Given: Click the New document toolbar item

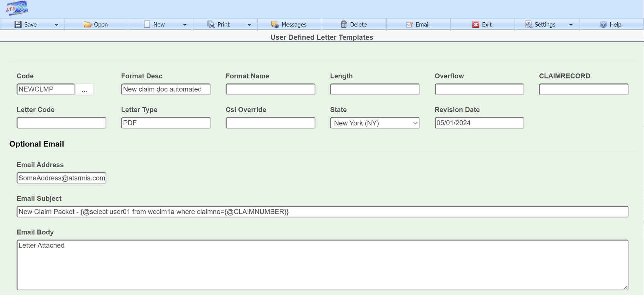Looking at the screenshot, I should (154, 25).
